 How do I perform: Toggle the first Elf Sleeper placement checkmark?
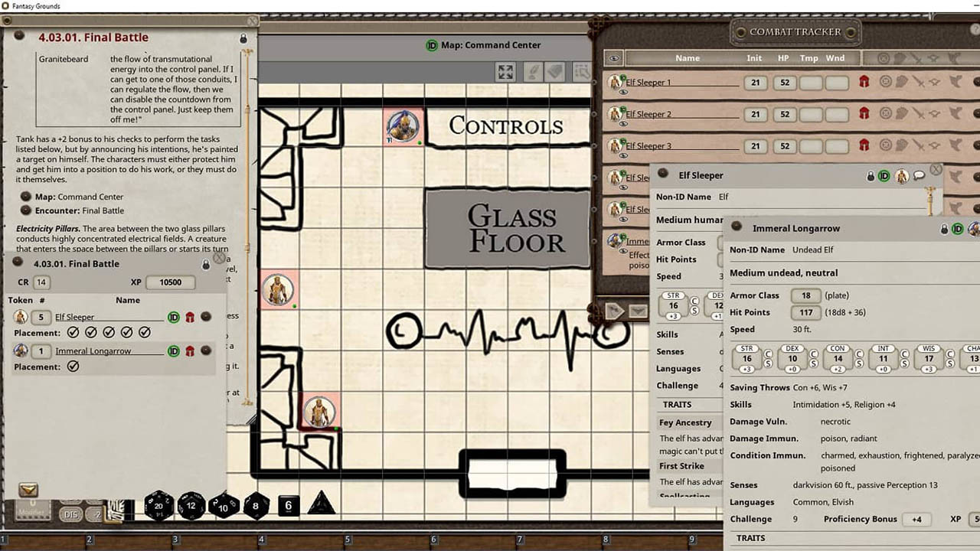(x=73, y=333)
